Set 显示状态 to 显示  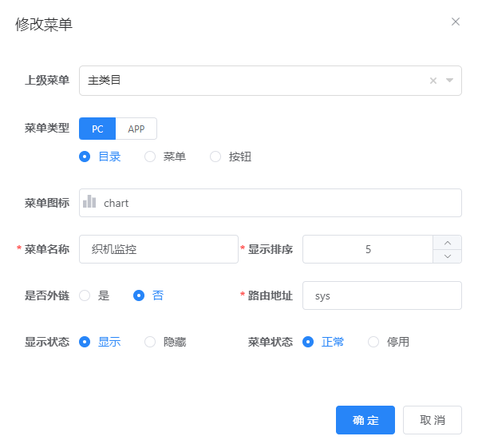click(x=100, y=342)
